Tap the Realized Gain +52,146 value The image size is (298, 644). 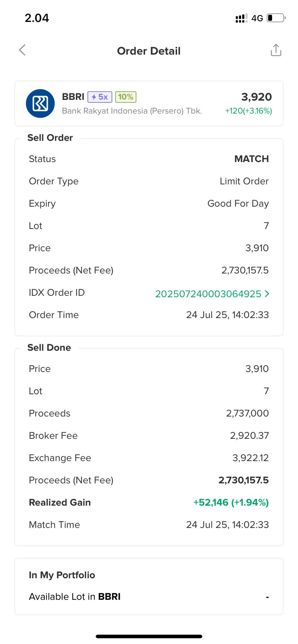(231, 502)
